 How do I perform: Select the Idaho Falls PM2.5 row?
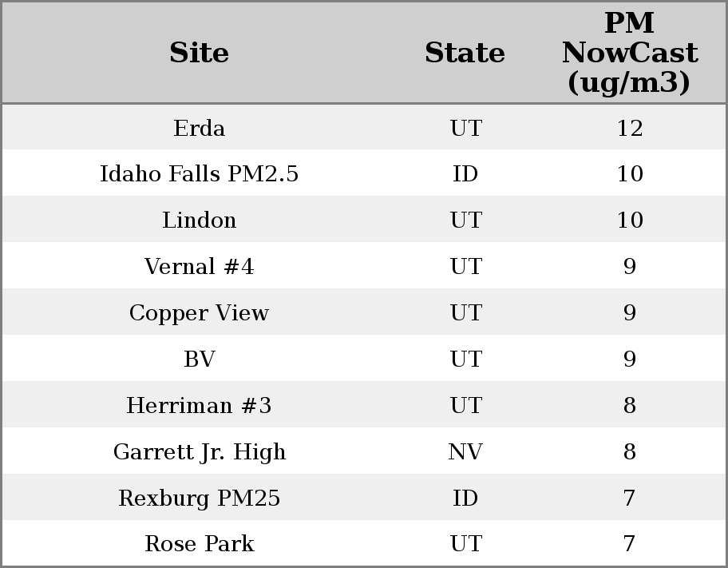click(199, 174)
